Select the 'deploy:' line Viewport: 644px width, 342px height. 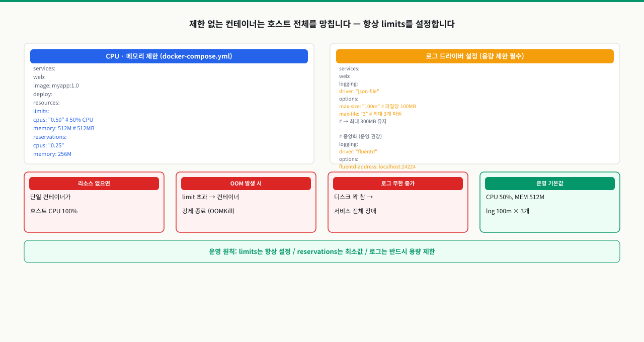pos(43,94)
